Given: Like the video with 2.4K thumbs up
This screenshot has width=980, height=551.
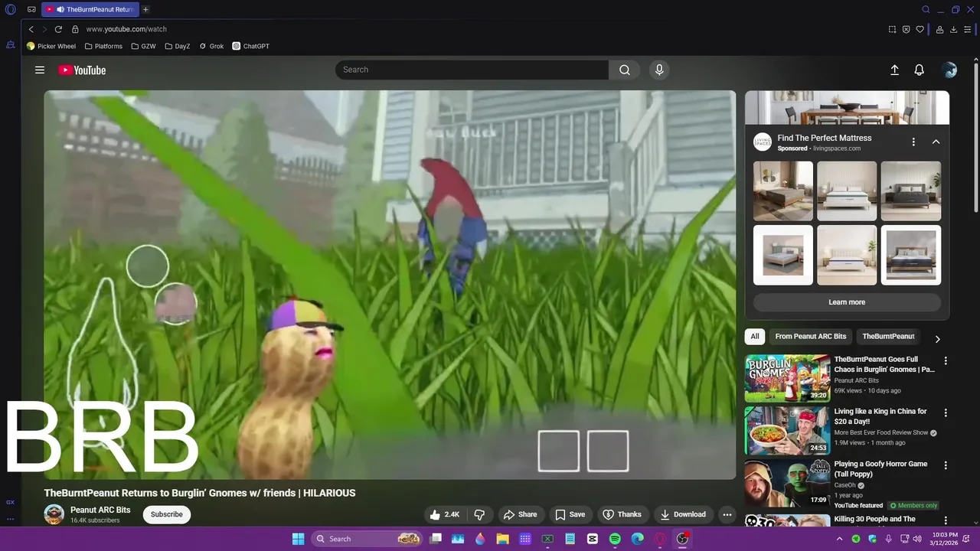Looking at the screenshot, I should 444,514.
